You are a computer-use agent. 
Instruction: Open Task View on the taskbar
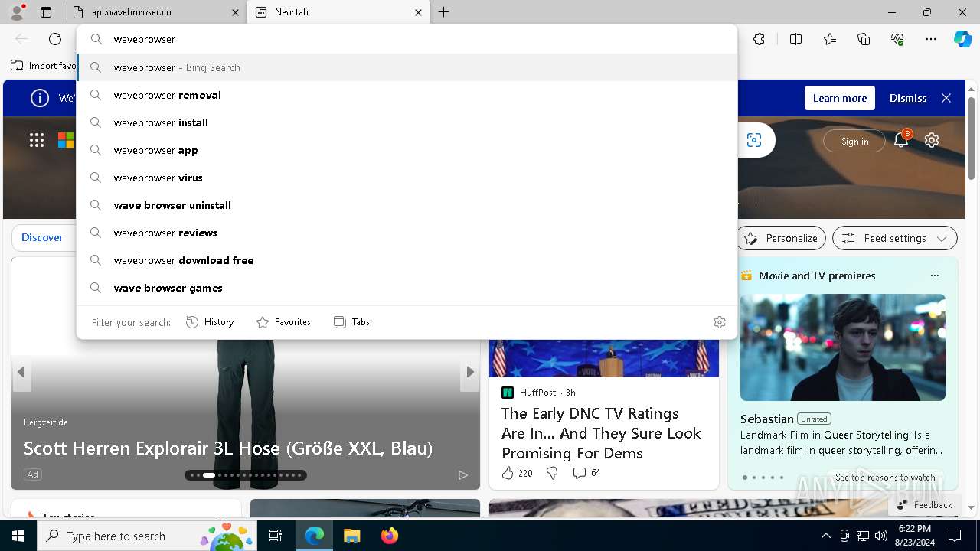click(276, 536)
